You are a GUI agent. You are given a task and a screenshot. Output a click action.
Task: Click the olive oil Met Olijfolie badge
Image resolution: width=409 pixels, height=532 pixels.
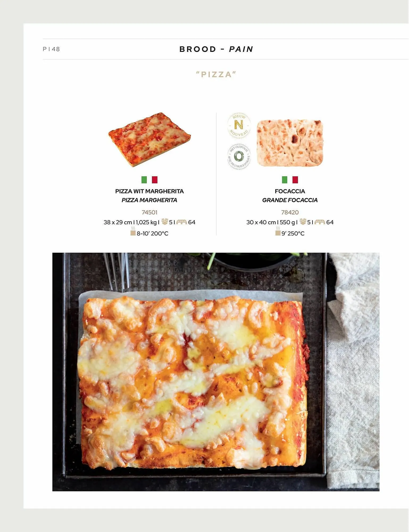(x=239, y=157)
